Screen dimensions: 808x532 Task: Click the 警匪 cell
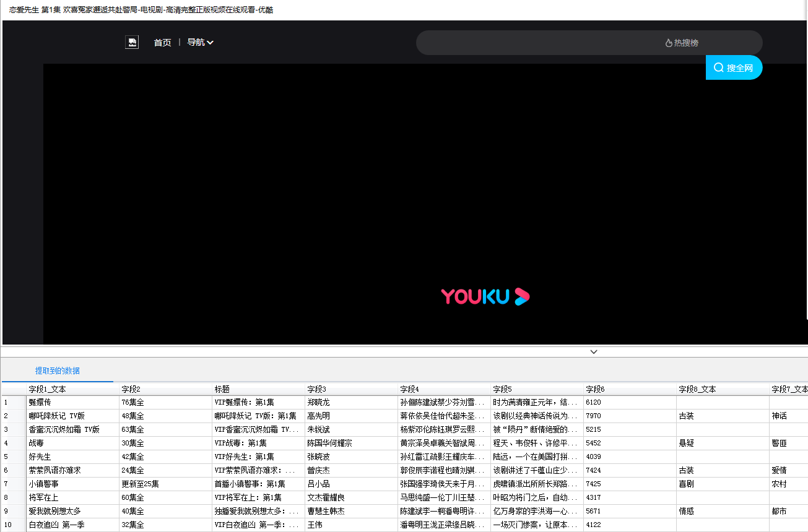(x=789, y=443)
